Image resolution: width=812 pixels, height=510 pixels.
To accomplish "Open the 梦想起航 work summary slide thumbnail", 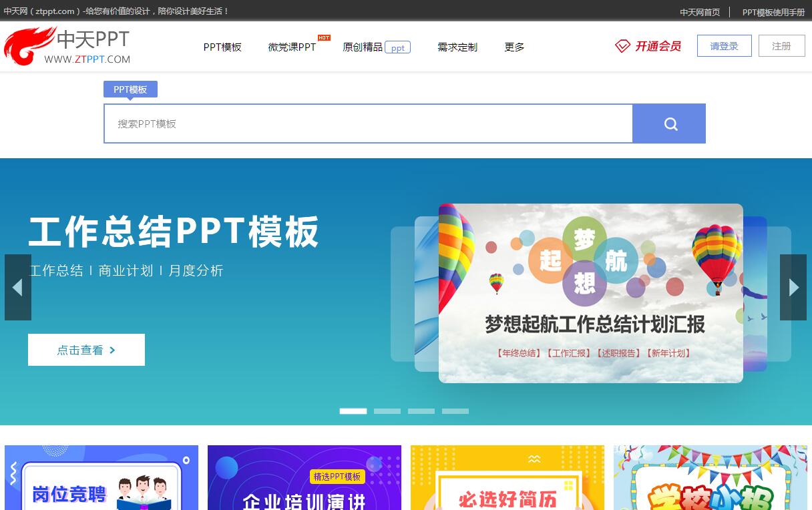I will (x=590, y=293).
